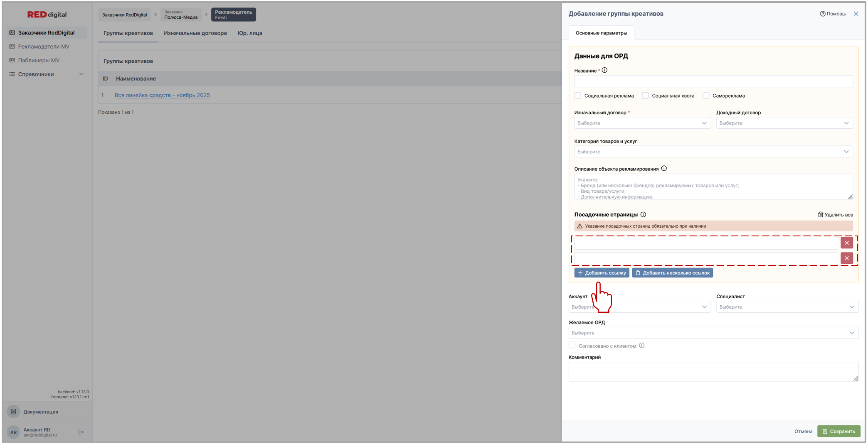Screen dimensions: 868x444
Task: Click the logout icon next to Аккаунт RD
Action: tap(81, 432)
